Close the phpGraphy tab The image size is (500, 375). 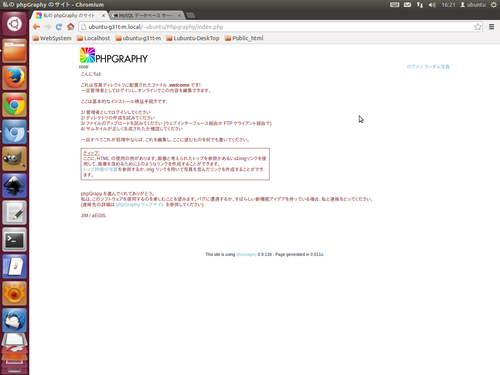click(x=103, y=15)
